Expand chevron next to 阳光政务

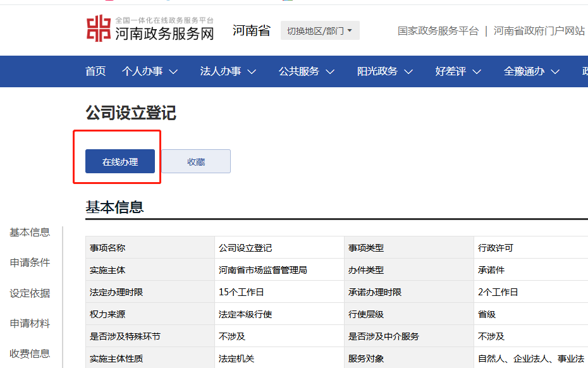[408, 71]
